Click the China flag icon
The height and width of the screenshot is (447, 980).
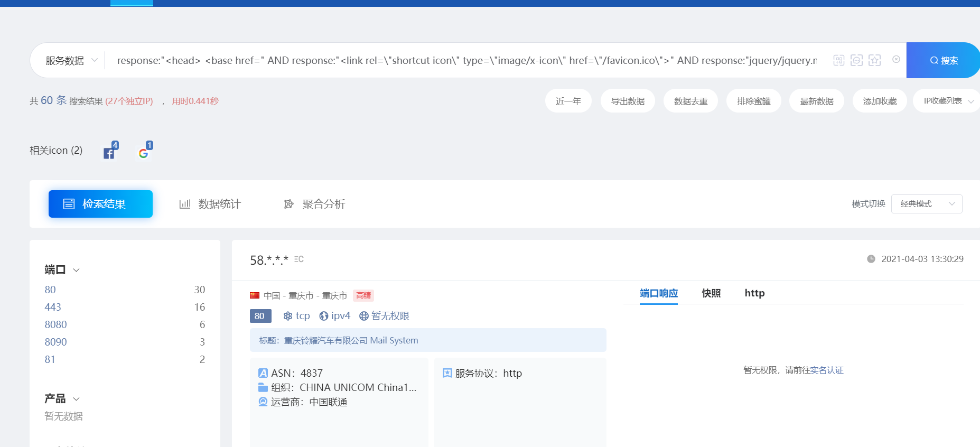[255, 295]
